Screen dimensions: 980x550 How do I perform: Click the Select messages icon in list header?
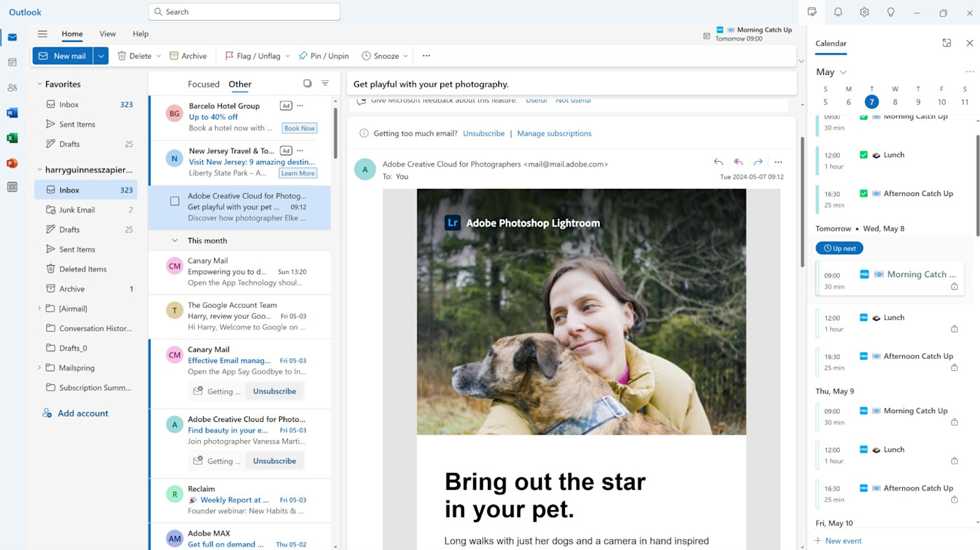(307, 83)
